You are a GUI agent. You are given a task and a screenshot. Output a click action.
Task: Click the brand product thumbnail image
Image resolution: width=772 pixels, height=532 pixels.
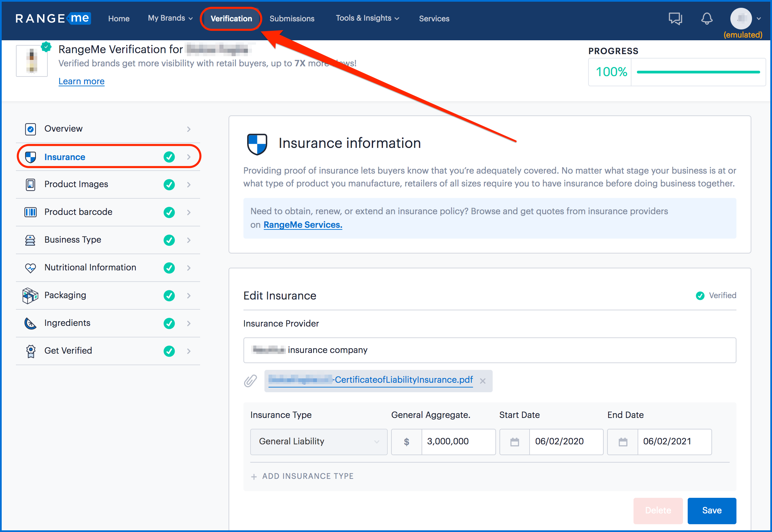click(32, 61)
